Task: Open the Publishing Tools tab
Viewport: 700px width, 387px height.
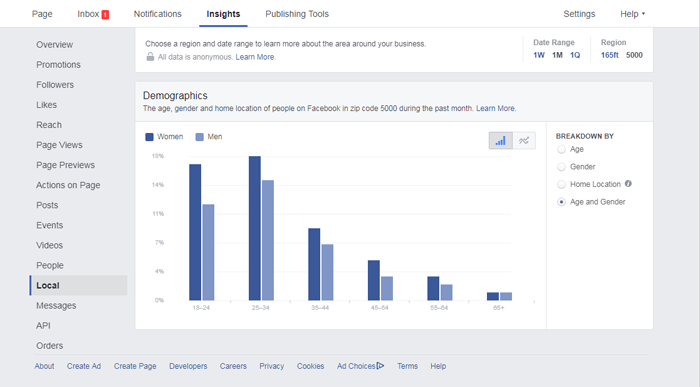Action: (297, 14)
